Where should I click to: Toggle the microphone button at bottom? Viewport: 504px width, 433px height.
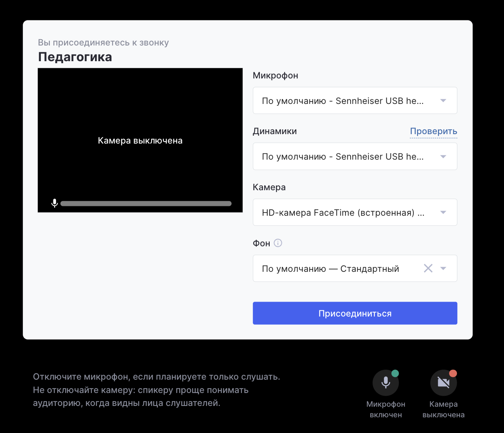pyautogui.click(x=385, y=382)
